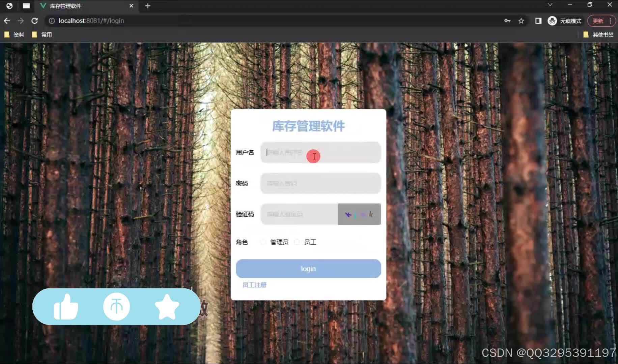Open the 常用 bookmarks folder
The height and width of the screenshot is (364, 618).
point(42,35)
